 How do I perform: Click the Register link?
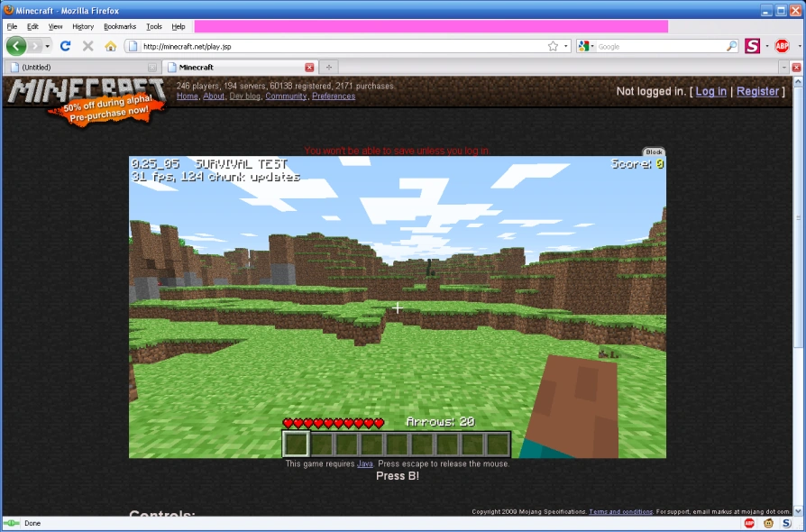(757, 91)
